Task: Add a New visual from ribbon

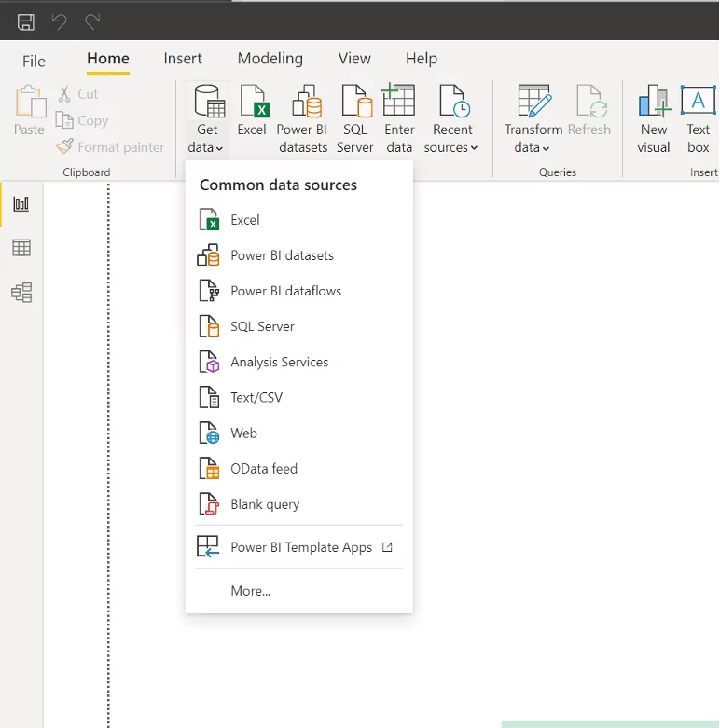Action: click(x=654, y=118)
